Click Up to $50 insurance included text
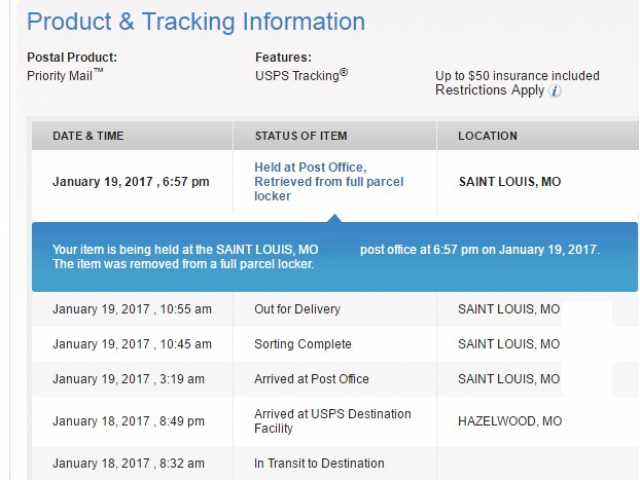The height and width of the screenshot is (480, 640). tap(517, 76)
